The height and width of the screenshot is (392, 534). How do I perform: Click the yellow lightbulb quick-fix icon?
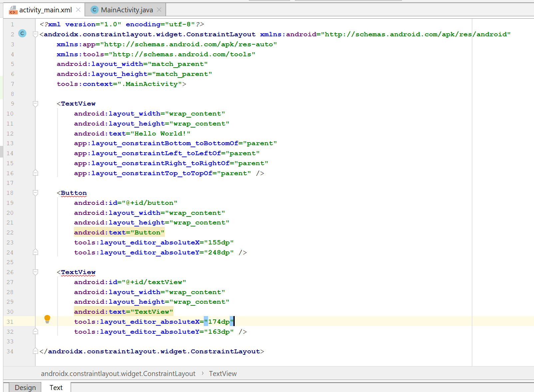47,319
